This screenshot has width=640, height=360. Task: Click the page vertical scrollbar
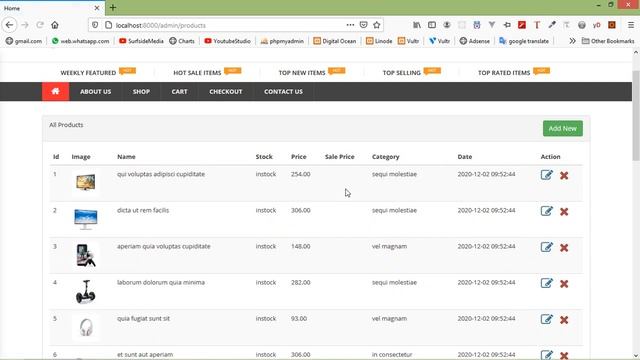pyautogui.click(x=636, y=116)
